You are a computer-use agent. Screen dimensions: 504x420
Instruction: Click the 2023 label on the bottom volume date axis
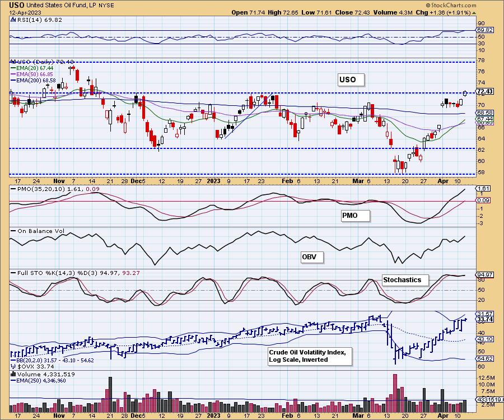[x=213, y=416]
